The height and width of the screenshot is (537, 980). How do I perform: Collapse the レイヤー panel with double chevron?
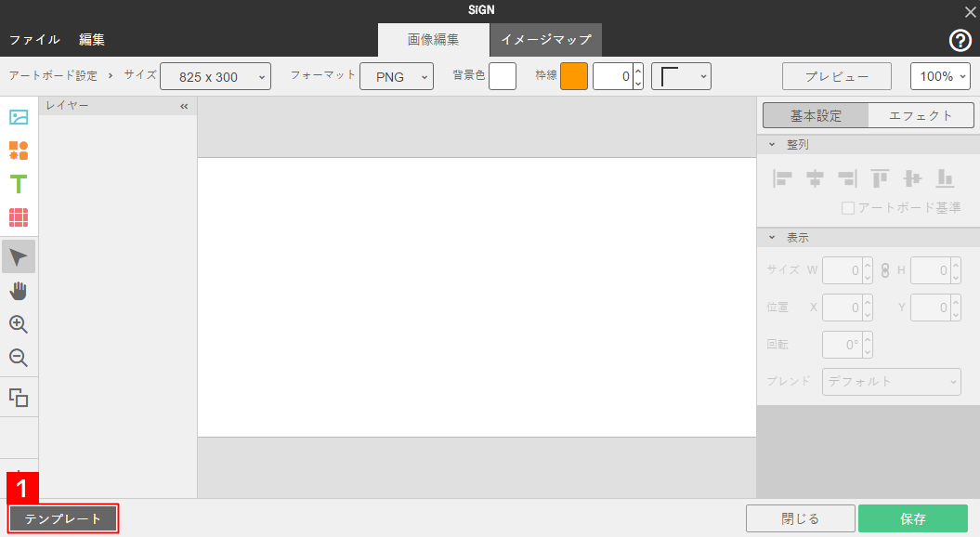coord(184,106)
